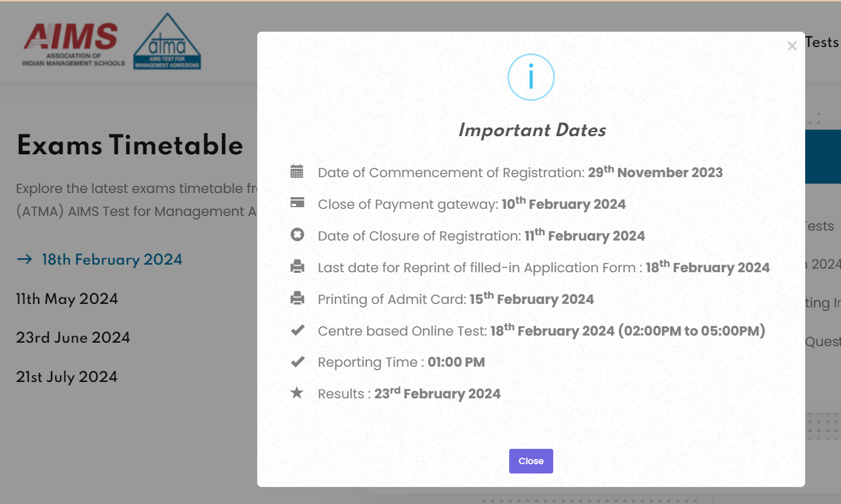Click the arrow beside 18th February 2024
The height and width of the screenshot is (504, 841).
25,259
